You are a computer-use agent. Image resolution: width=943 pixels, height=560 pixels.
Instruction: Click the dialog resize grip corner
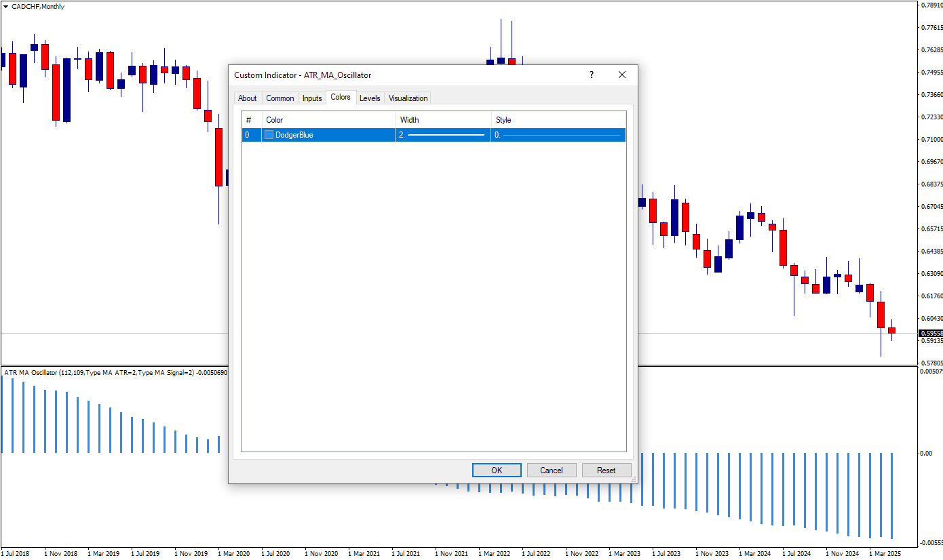[634, 479]
